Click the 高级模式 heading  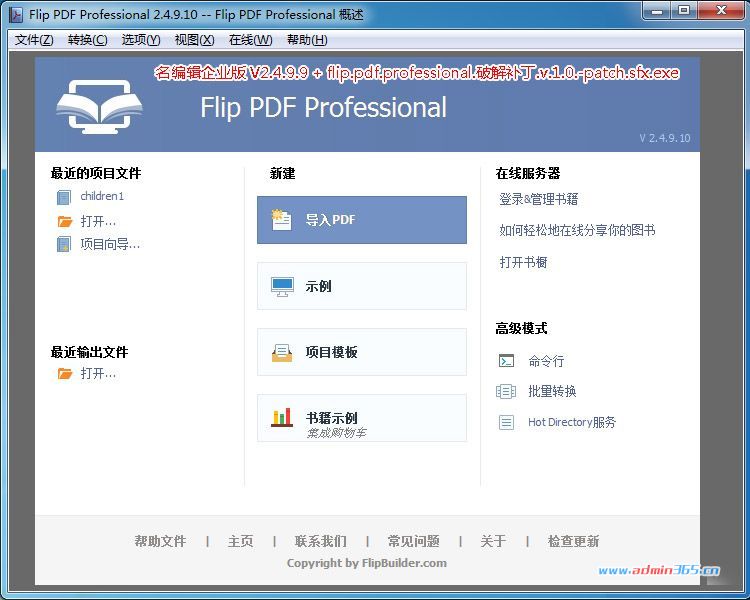click(521, 328)
